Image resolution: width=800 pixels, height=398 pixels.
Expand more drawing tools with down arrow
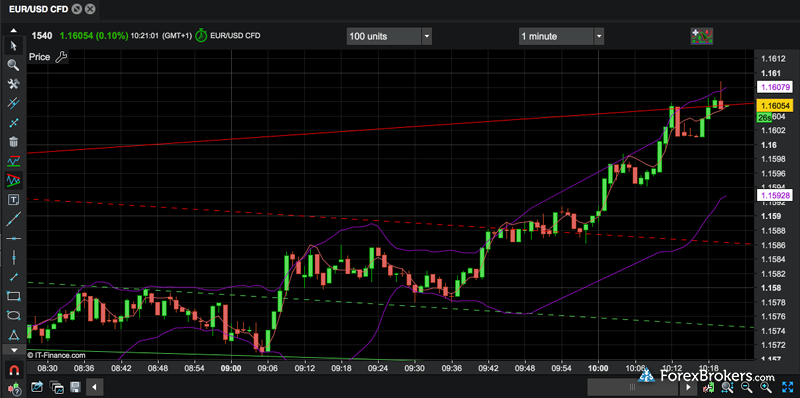point(14,350)
